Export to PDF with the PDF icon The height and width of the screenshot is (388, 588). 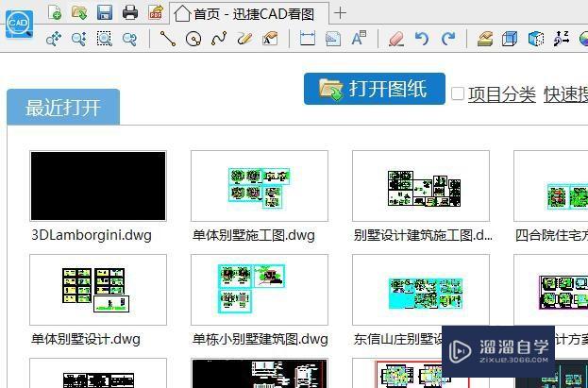tap(156, 13)
